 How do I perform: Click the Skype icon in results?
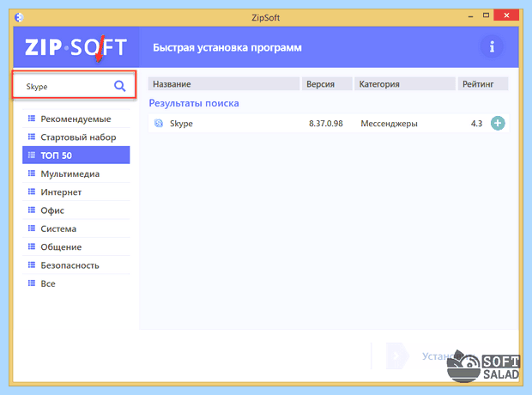pos(159,124)
